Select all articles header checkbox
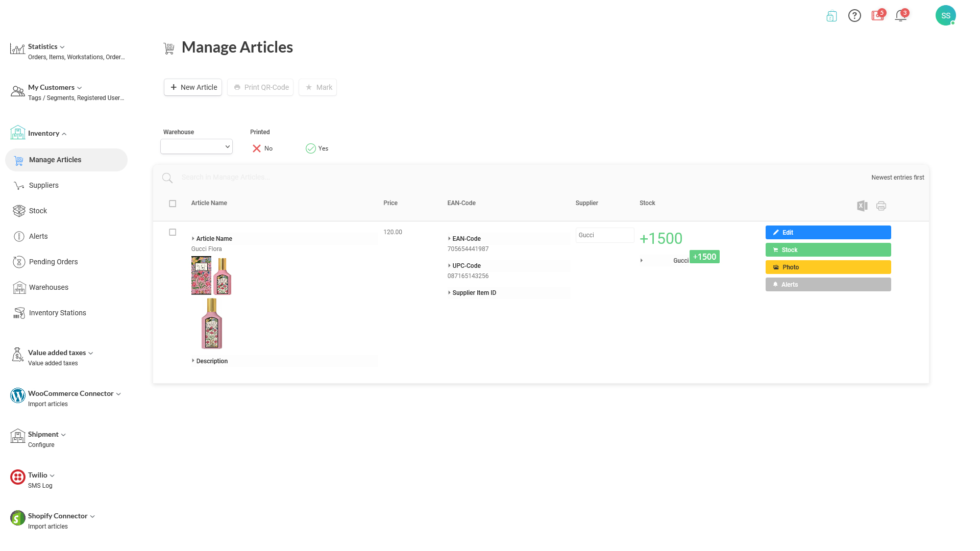Screen dimensions: 980x551 173,204
